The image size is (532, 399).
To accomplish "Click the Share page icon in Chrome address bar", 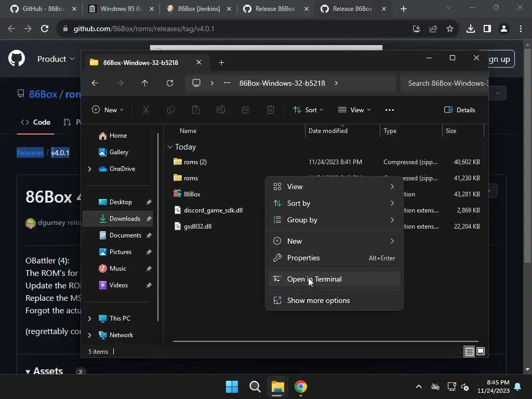I will tap(433, 29).
